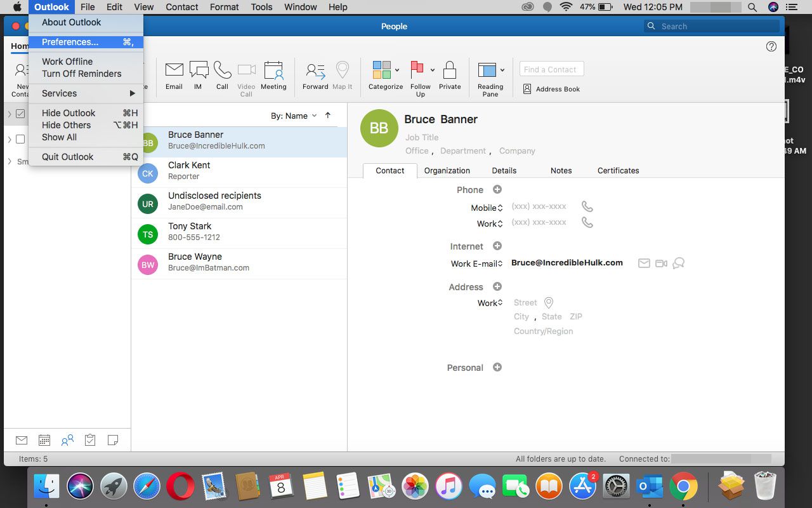Expand the Services submenu
The height and width of the screenshot is (508, 812).
coord(86,93)
